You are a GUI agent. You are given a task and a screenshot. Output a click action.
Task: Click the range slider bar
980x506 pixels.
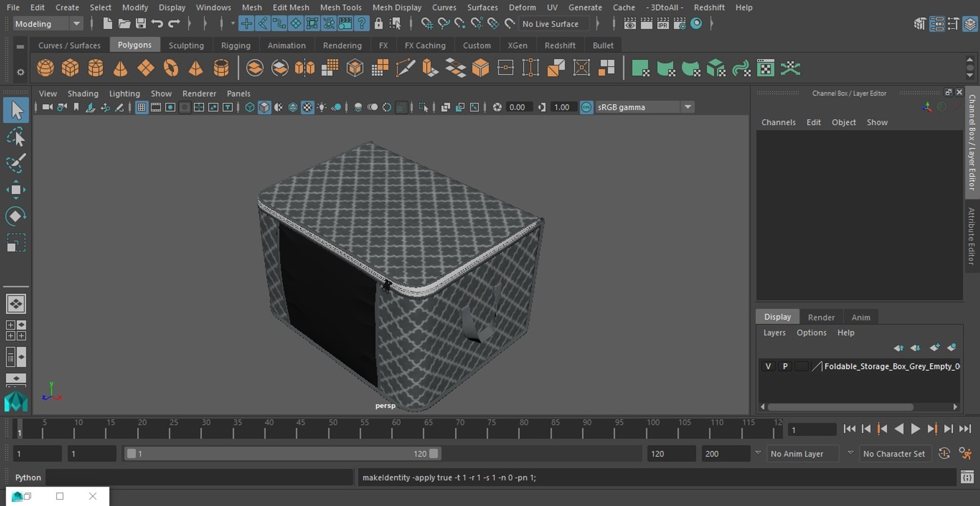pyautogui.click(x=282, y=453)
